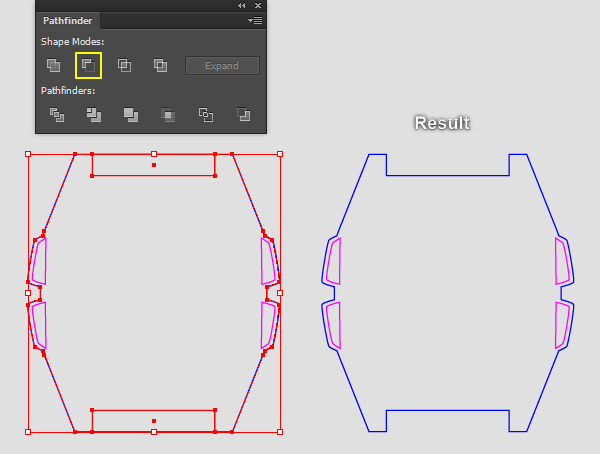600x454 pixels.
Task: Open the Pathfinder panel flyout menu
Action: point(255,20)
